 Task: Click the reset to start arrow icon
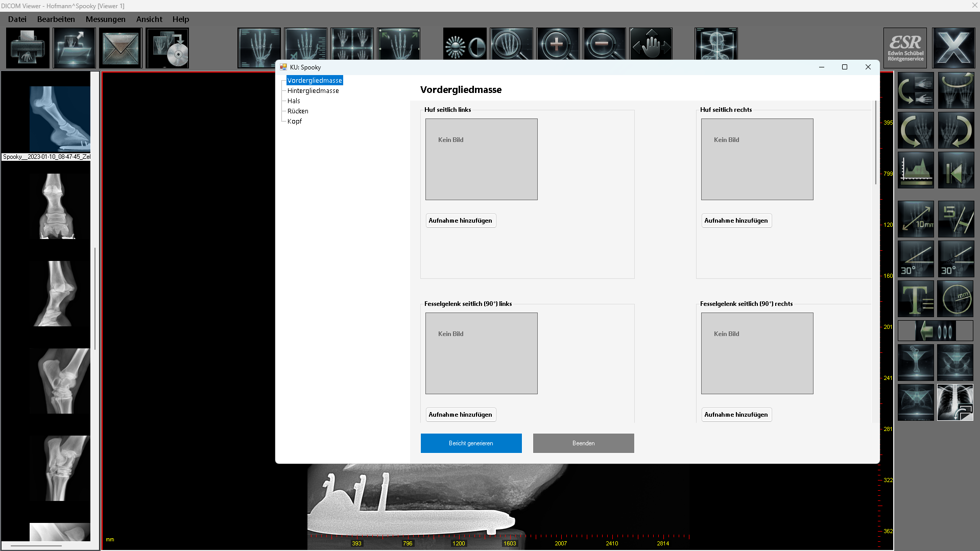click(956, 170)
